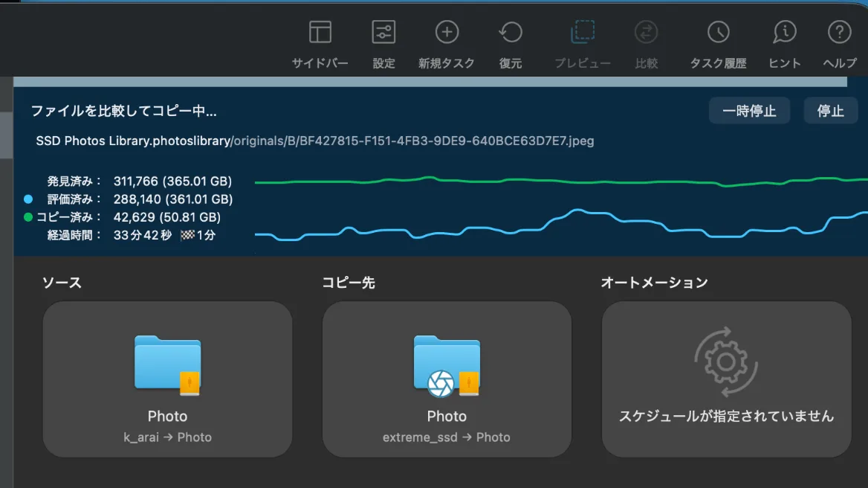Click destination folder icon with shutter badge
The width and height of the screenshot is (868, 488).
447,365
